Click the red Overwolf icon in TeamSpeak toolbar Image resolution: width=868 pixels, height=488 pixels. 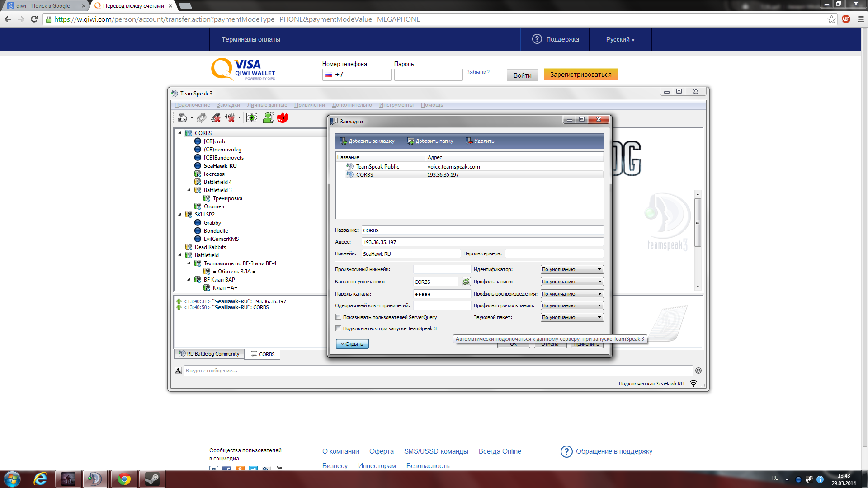[x=283, y=117]
